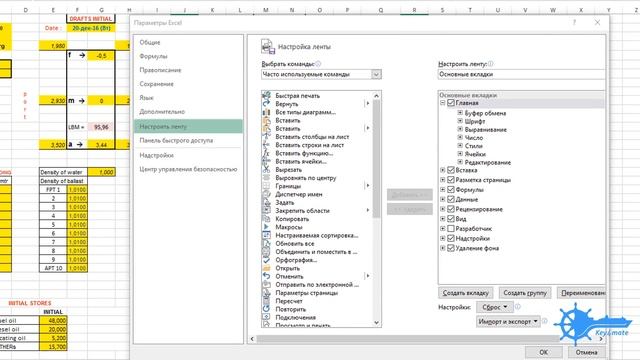The image size is (640, 360).
Task: Click the Все типы диаграмм icon
Action: click(266, 112)
